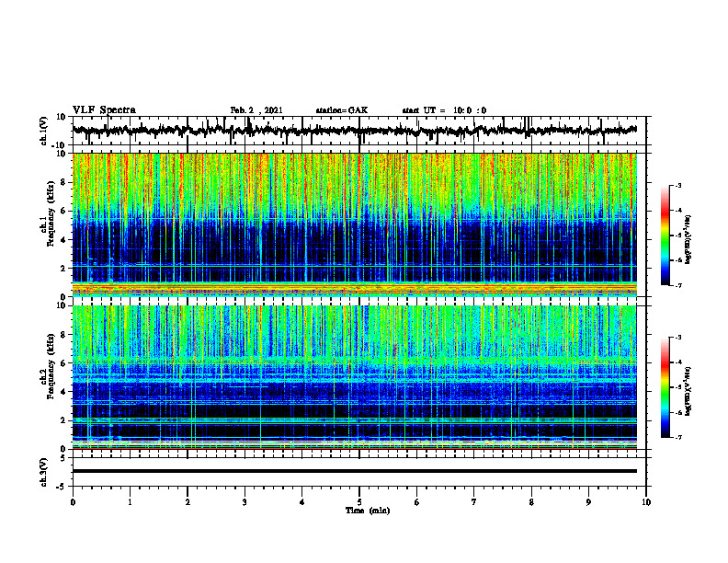This screenshot has height=563, width=728.
Task: Click the "6" kHz tick of ch.1 spectrogram
Action: 64,212
